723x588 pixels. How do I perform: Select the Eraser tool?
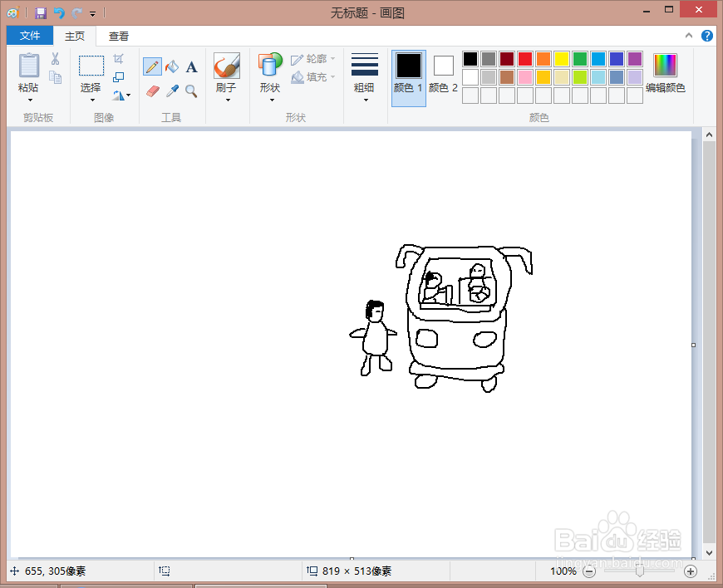click(153, 91)
